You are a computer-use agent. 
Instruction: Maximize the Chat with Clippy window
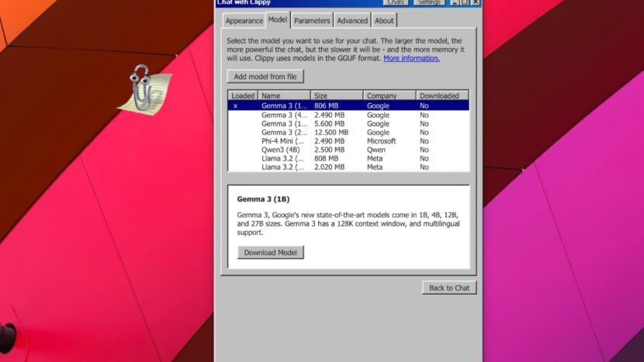click(x=465, y=2)
